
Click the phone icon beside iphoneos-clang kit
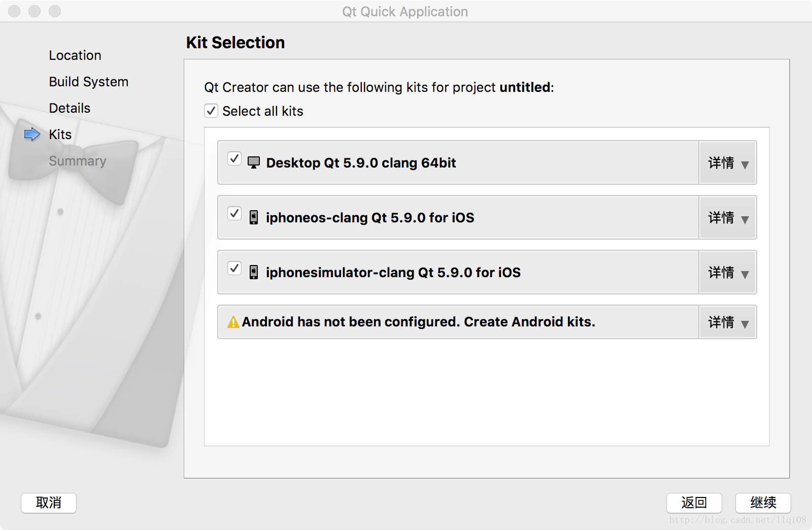(x=254, y=217)
